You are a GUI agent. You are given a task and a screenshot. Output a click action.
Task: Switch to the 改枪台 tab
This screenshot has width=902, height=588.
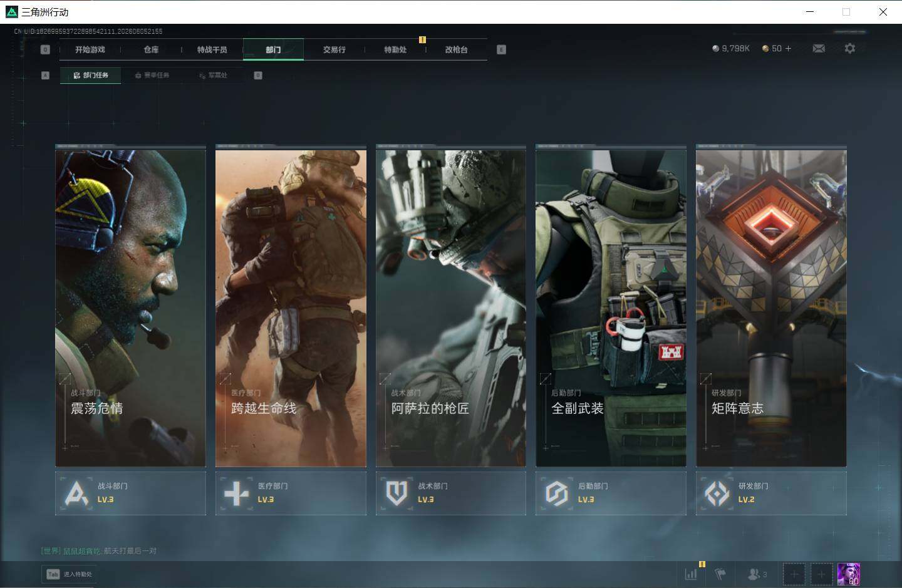(456, 49)
